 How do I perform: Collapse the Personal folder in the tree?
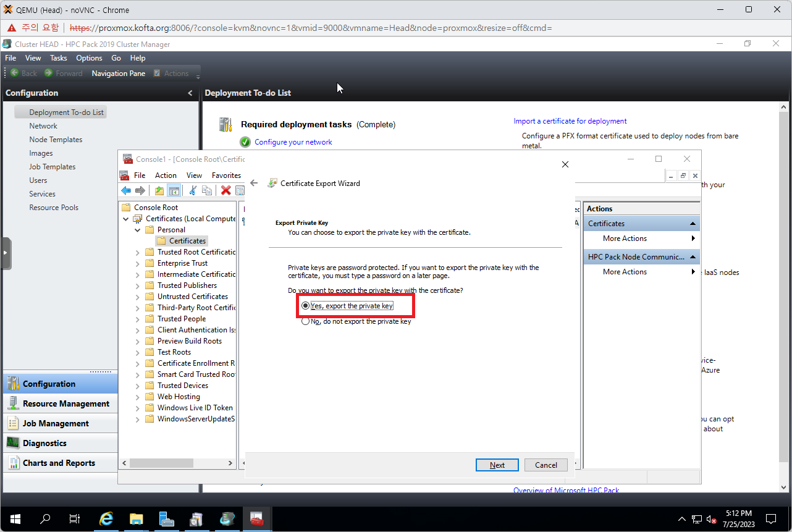(138, 230)
